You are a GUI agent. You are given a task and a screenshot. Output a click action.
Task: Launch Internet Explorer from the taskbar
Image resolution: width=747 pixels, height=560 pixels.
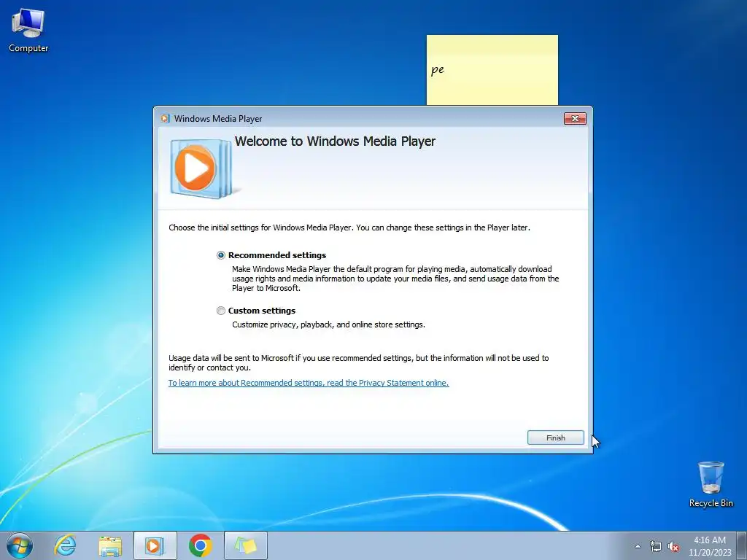point(65,545)
